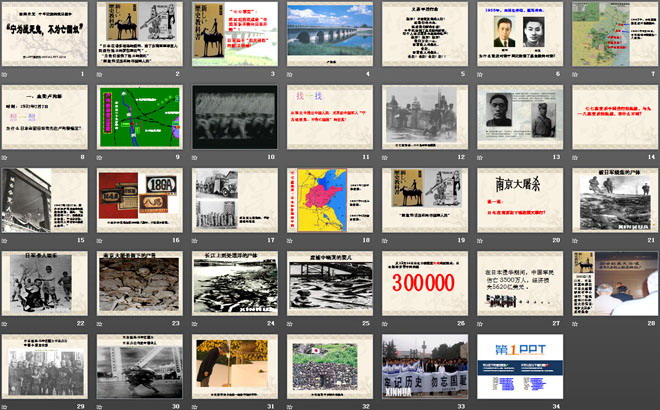Click animation star under slide 14

575,157
